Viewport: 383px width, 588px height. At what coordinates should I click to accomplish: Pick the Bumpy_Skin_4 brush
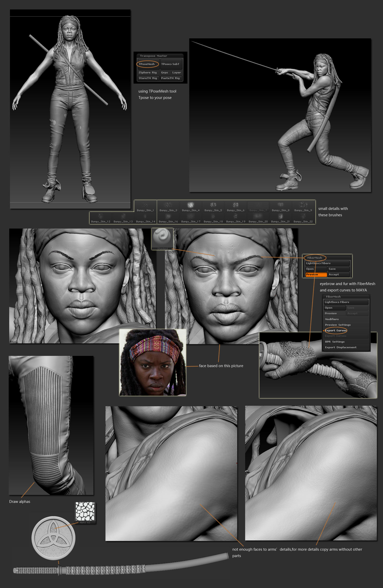[190, 206]
